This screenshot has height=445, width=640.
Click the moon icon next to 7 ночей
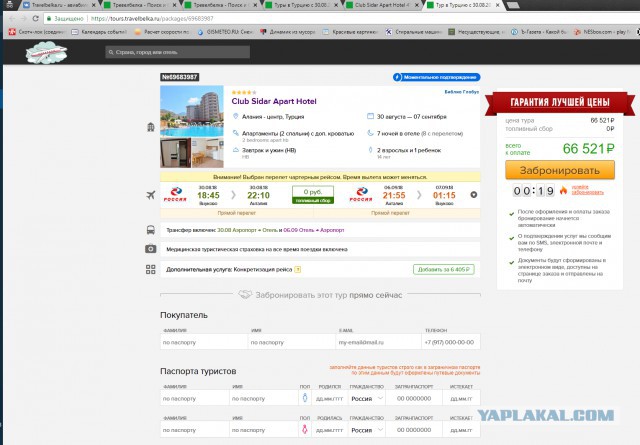click(x=370, y=133)
